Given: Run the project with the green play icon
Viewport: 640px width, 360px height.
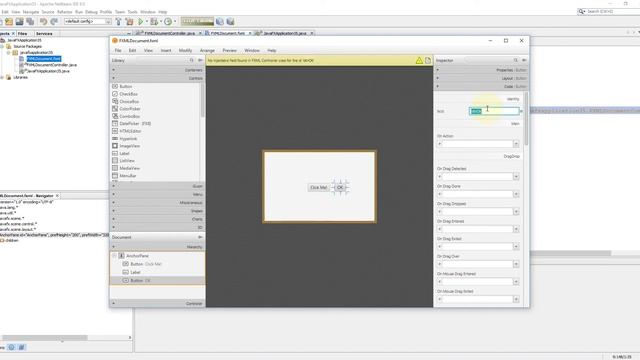Looking at the screenshot, I should pos(141,21).
